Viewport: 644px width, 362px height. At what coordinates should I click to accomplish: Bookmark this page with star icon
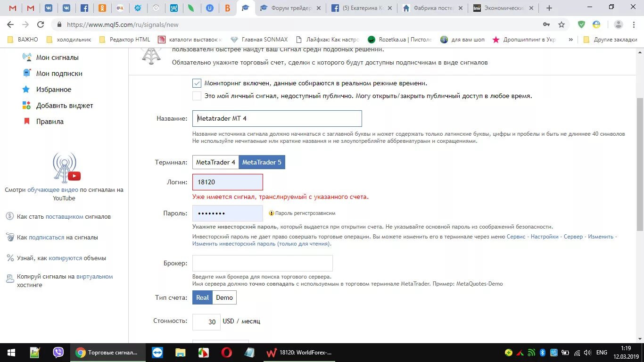click(x=561, y=25)
